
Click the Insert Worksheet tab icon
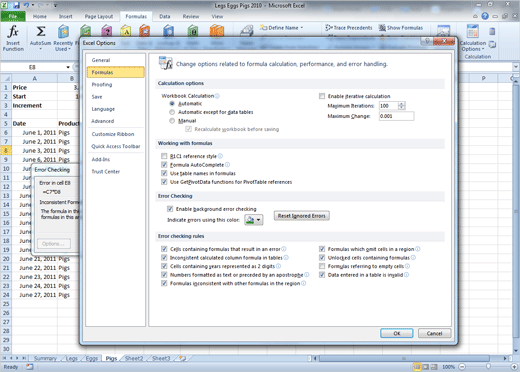point(182,358)
